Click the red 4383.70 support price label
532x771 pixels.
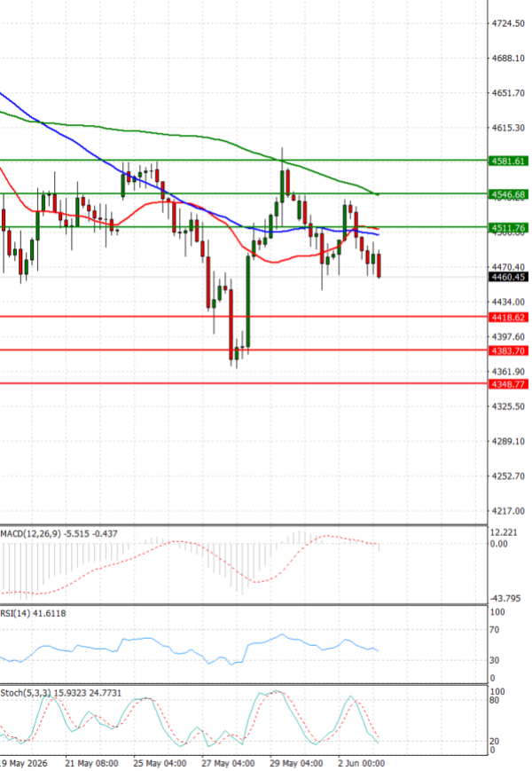pyautogui.click(x=508, y=350)
